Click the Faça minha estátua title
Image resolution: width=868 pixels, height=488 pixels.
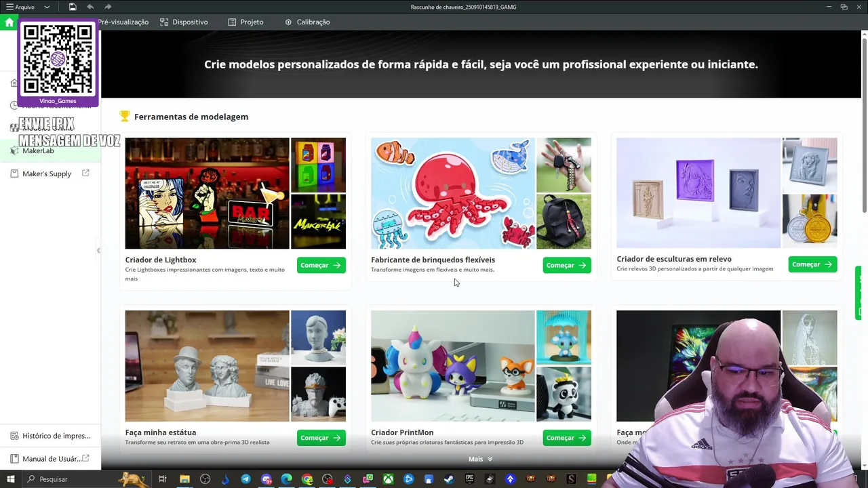click(x=161, y=432)
